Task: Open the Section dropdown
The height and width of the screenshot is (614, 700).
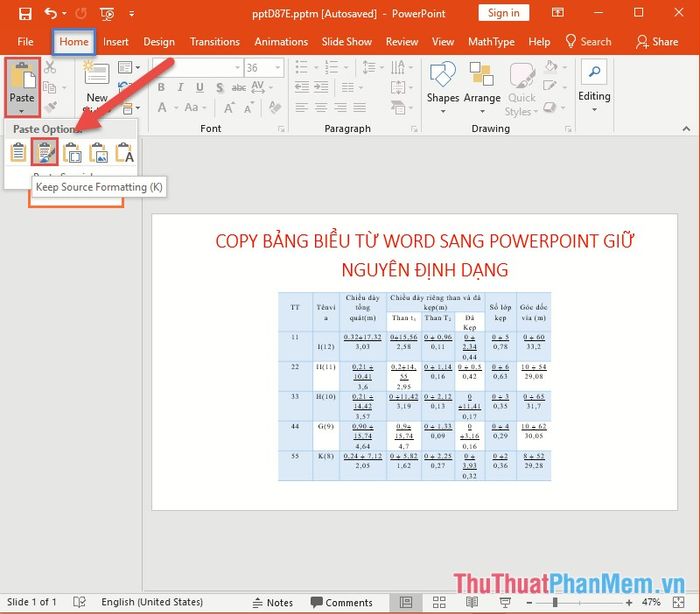Action: pos(130,108)
